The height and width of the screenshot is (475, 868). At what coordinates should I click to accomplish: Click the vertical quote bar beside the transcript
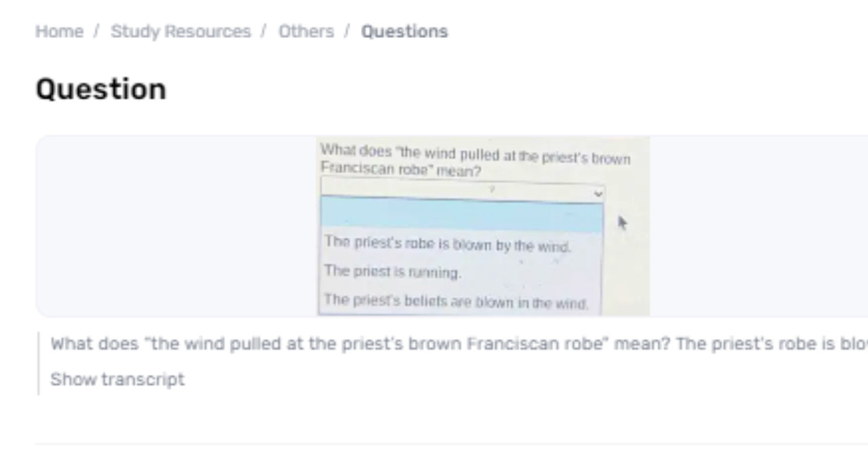[x=39, y=363]
